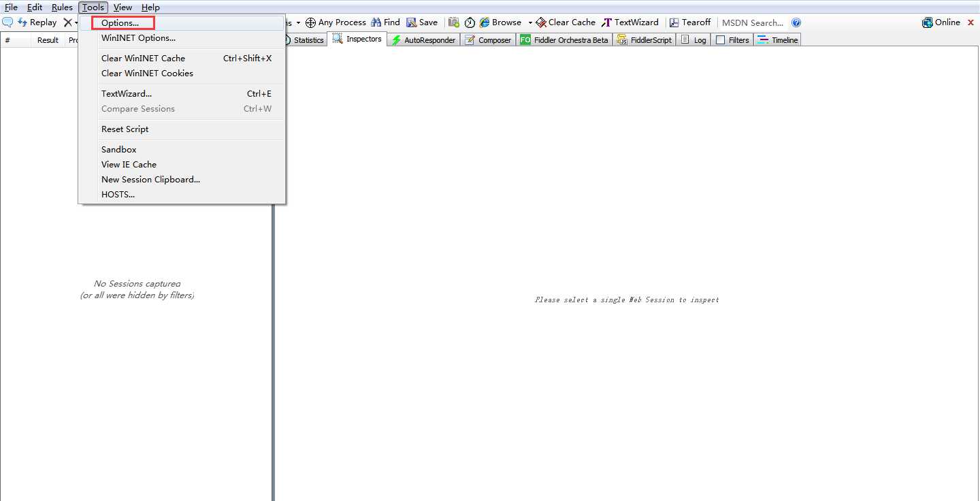Switch to the Statistics tab
Viewport: 980px width, 501px height.
(x=306, y=40)
